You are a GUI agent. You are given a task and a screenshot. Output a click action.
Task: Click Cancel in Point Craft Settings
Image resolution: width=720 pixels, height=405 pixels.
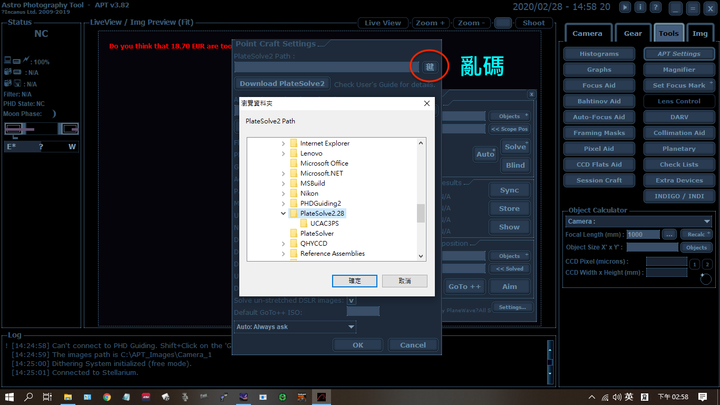point(413,345)
